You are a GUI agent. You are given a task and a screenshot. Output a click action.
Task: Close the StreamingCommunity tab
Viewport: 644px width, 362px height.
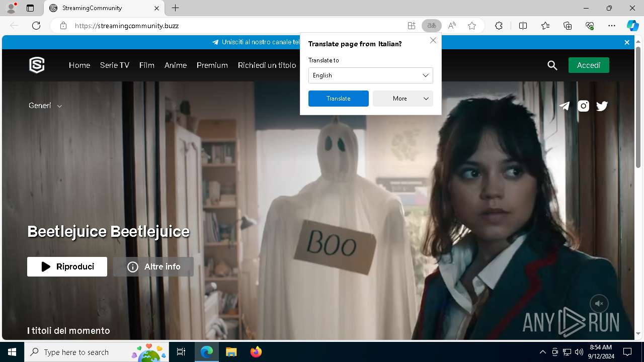point(156,8)
